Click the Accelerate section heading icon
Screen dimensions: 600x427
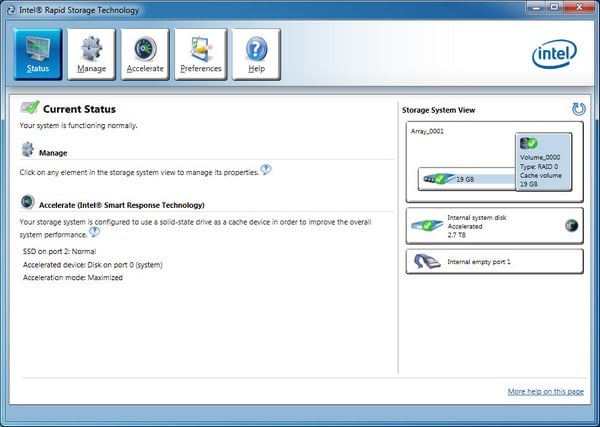(x=28, y=201)
